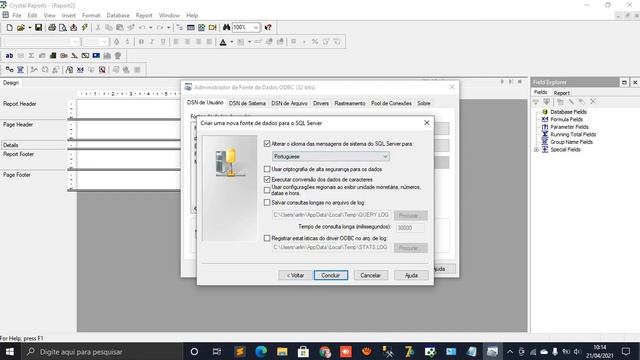Click the Parameter Fields icon in Field Explorer
Image resolution: width=640 pixels, height=360 pixels.
click(545, 127)
